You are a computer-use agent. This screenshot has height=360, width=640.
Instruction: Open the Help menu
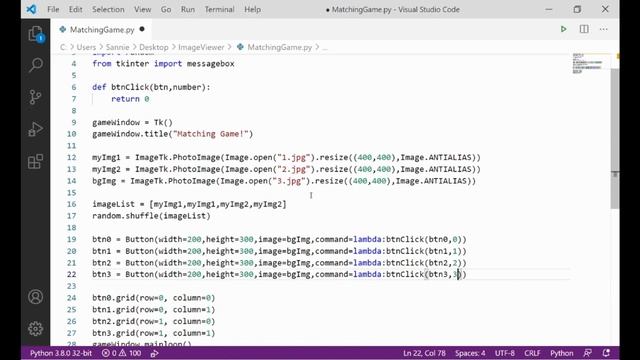tap(252, 9)
